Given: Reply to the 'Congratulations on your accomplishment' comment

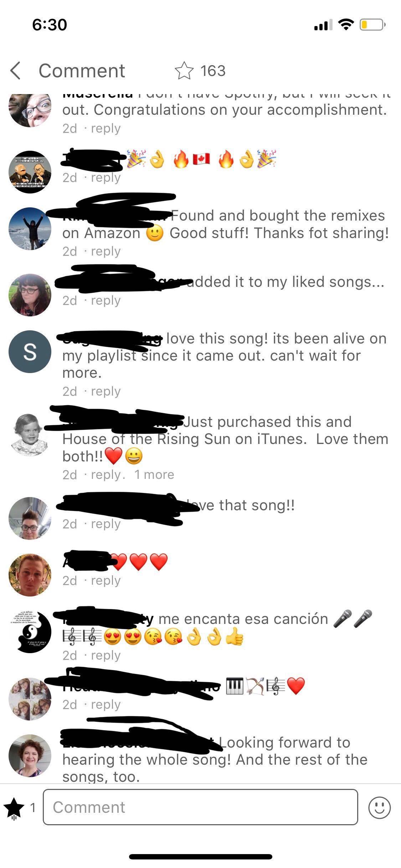Looking at the screenshot, I should tap(106, 128).
